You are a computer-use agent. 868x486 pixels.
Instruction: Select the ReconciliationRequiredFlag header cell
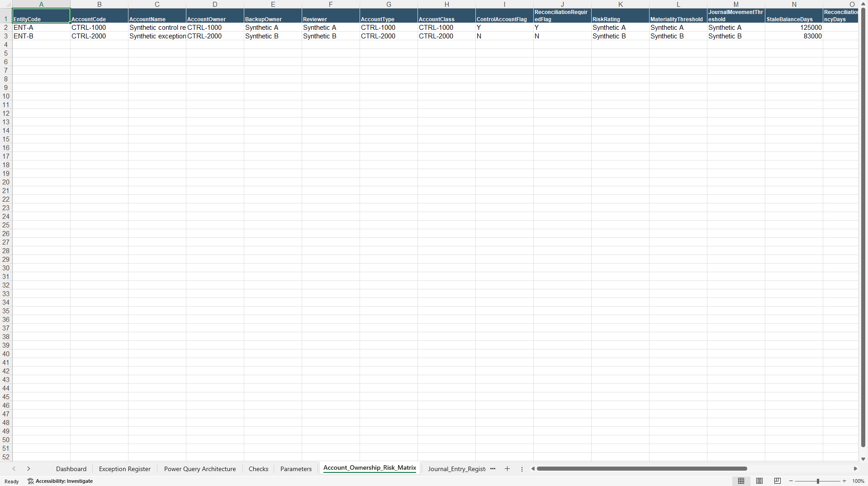tap(562, 16)
